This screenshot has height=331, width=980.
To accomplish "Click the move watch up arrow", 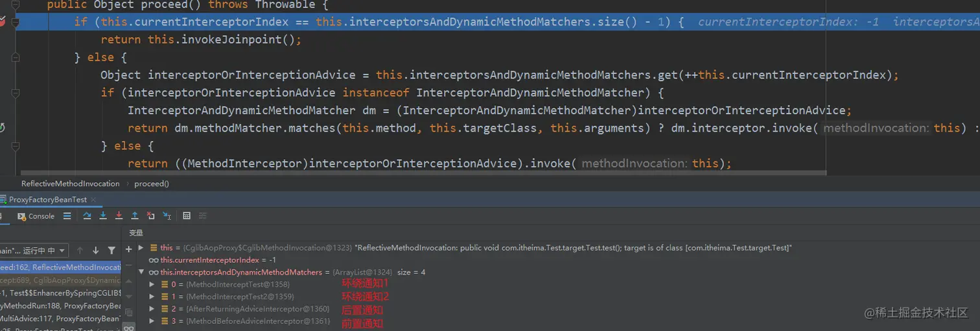I will click(128, 280).
